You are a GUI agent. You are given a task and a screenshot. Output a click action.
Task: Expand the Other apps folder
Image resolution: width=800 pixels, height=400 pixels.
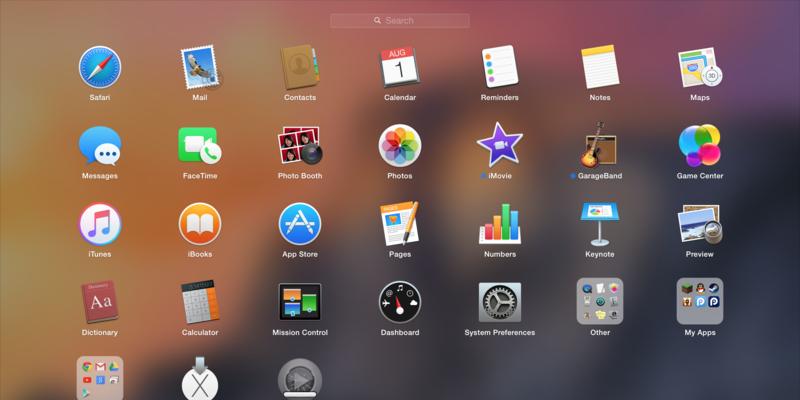coord(600,301)
